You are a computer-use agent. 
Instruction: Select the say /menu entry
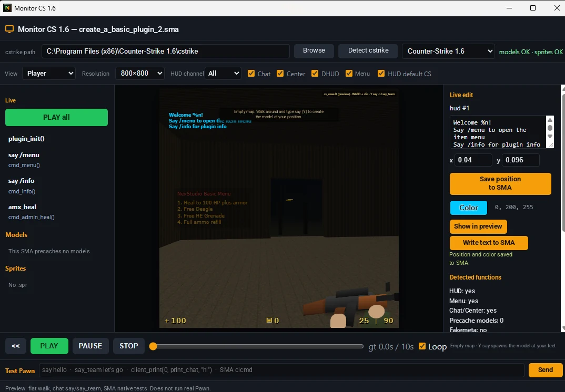[24, 155]
